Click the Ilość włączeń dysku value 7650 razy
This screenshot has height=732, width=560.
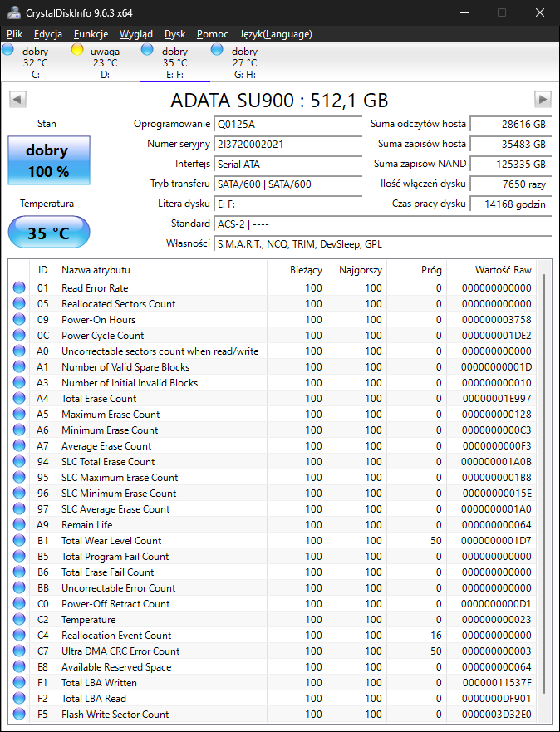coord(510,184)
